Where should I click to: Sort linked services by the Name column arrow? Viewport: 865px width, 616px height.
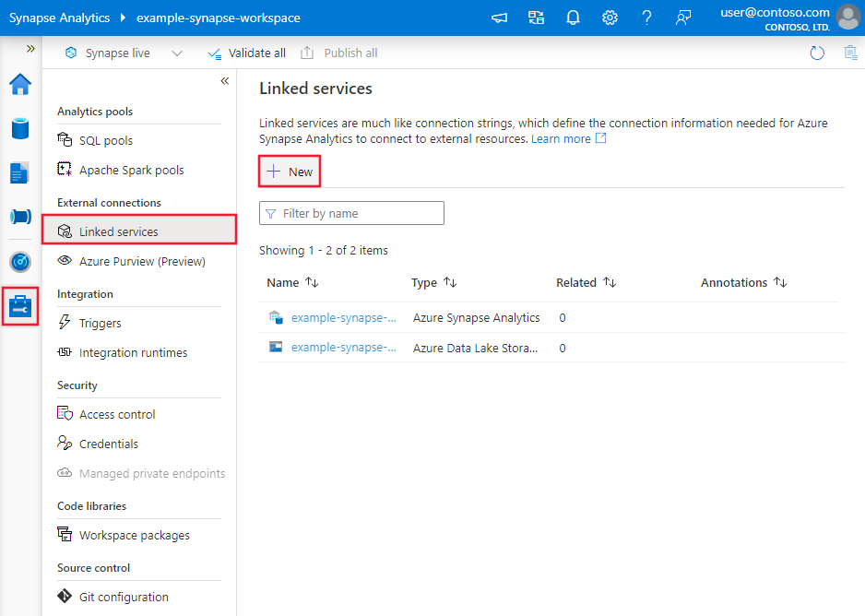311,282
